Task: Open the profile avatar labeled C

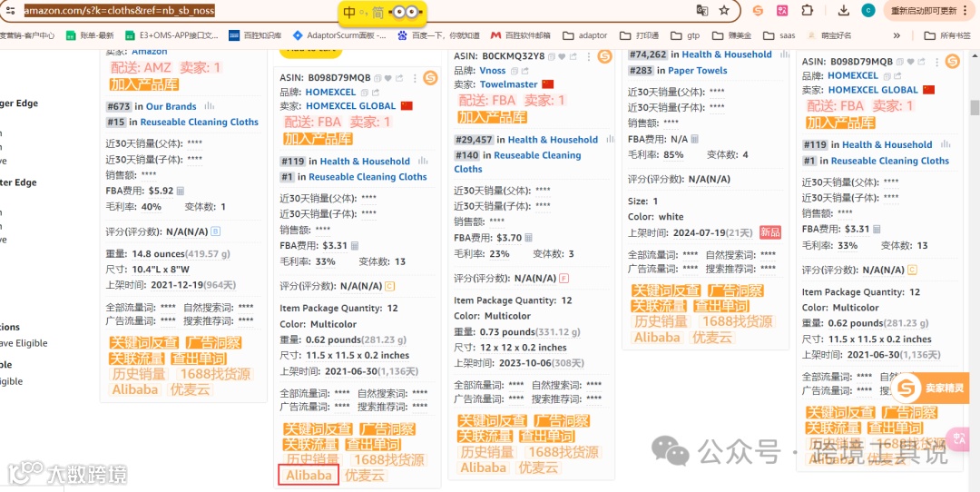Action: 868,10
